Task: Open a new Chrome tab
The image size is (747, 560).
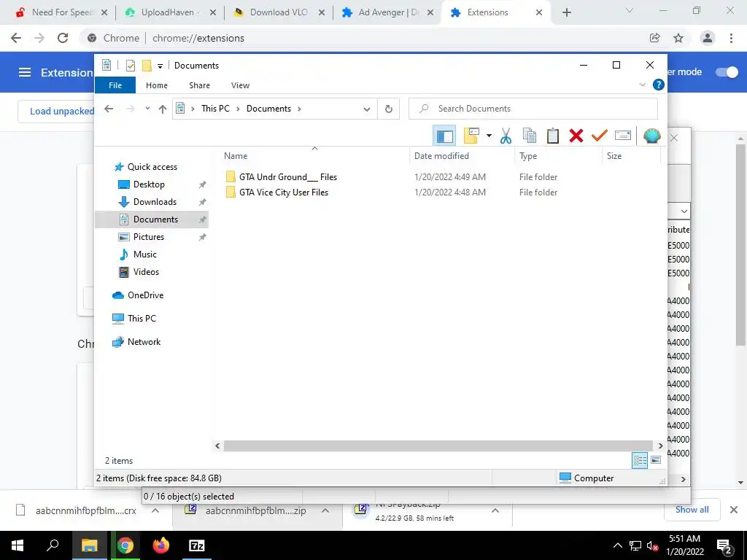Action: click(x=566, y=13)
